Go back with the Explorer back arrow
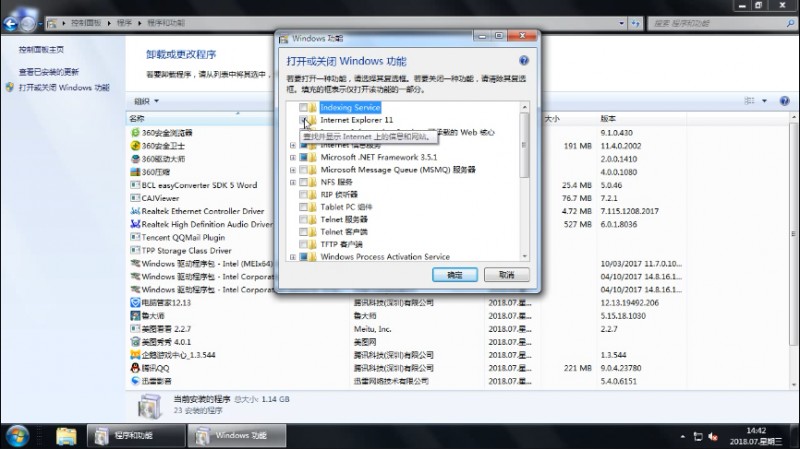The width and height of the screenshot is (800, 449). (11, 23)
